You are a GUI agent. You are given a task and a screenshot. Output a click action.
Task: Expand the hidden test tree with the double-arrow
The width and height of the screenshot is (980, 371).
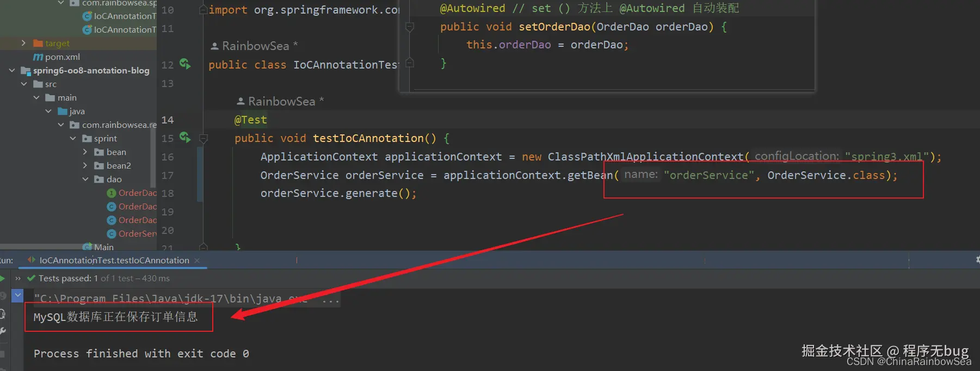pos(18,279)
